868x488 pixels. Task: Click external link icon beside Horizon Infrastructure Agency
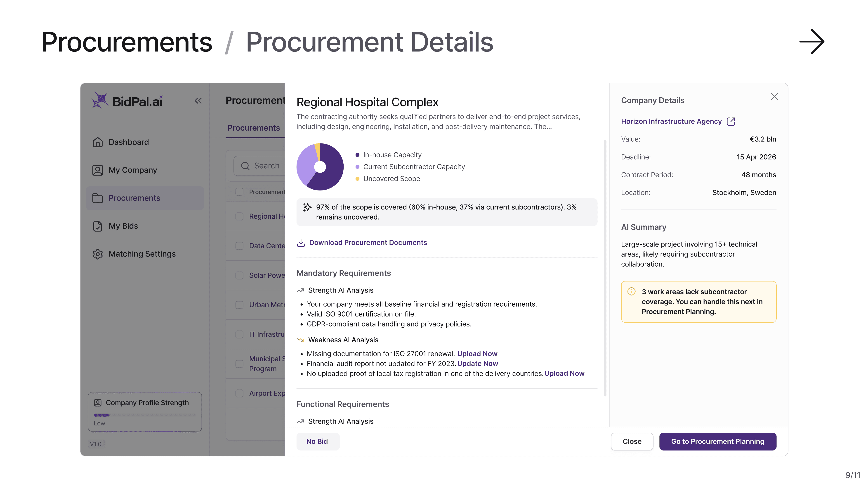click(731, 122)
